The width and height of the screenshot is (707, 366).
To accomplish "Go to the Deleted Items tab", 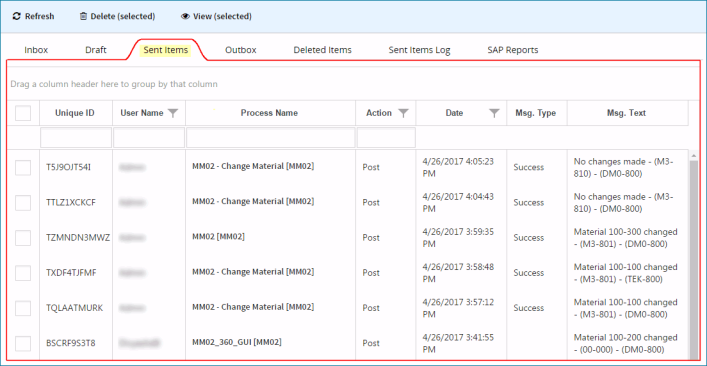I will [x=322, y=50].
